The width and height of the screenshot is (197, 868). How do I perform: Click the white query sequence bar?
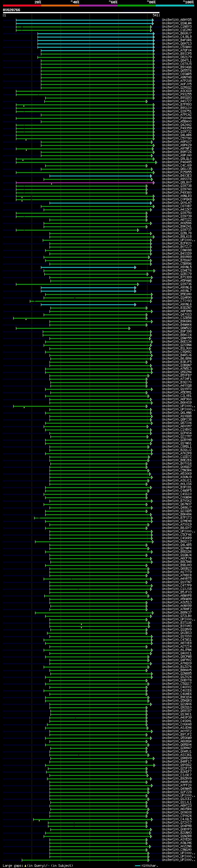click(81, 13)
